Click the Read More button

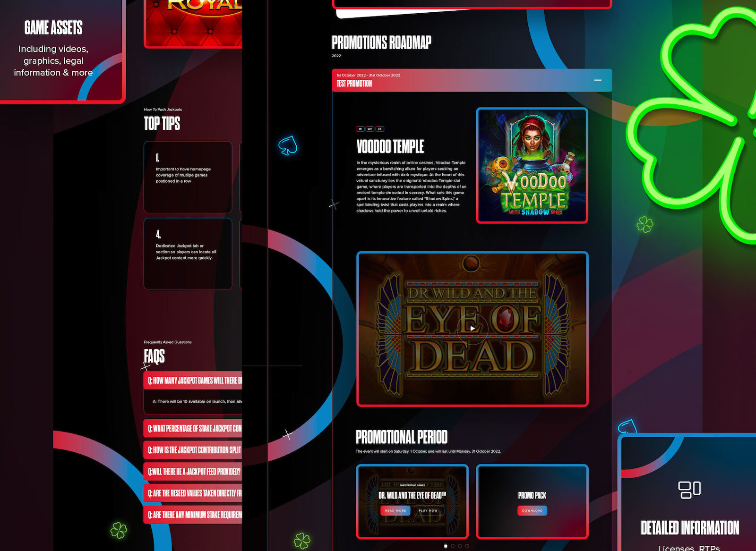coord(395,510)
